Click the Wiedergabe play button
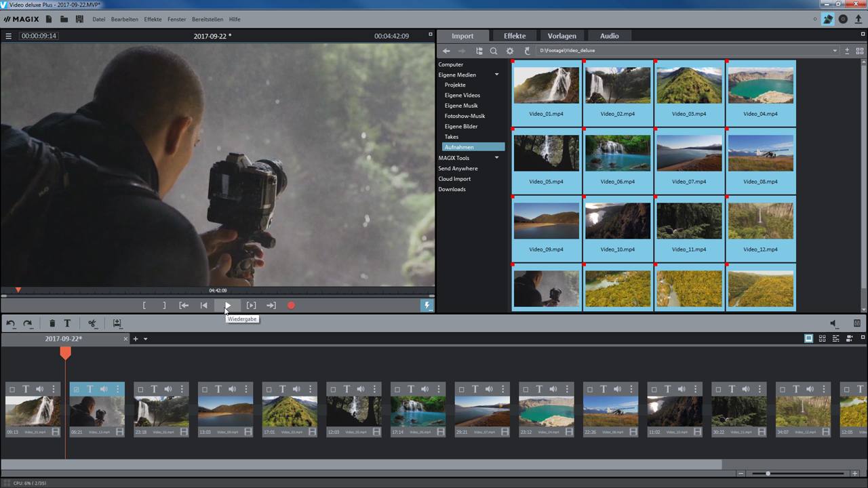The height and width of the screenshot is (488, 868). (227, 306)
